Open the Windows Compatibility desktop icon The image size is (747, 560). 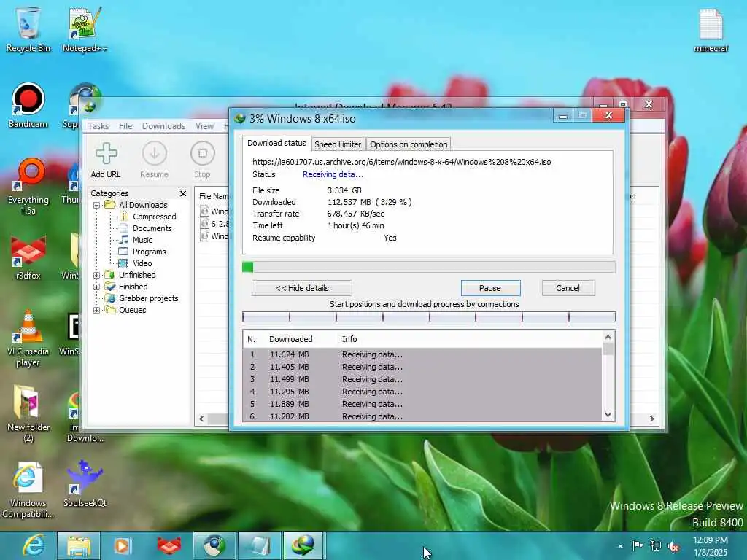(28, 491)
